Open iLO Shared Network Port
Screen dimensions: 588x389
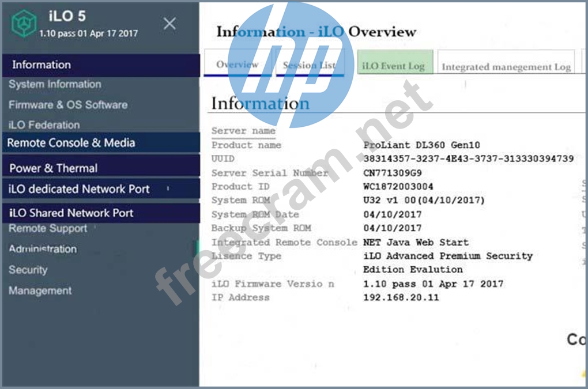point(101,213)
